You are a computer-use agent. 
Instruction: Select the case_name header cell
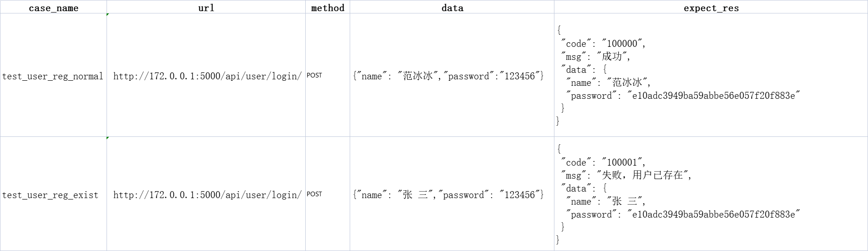coord(53,7)
